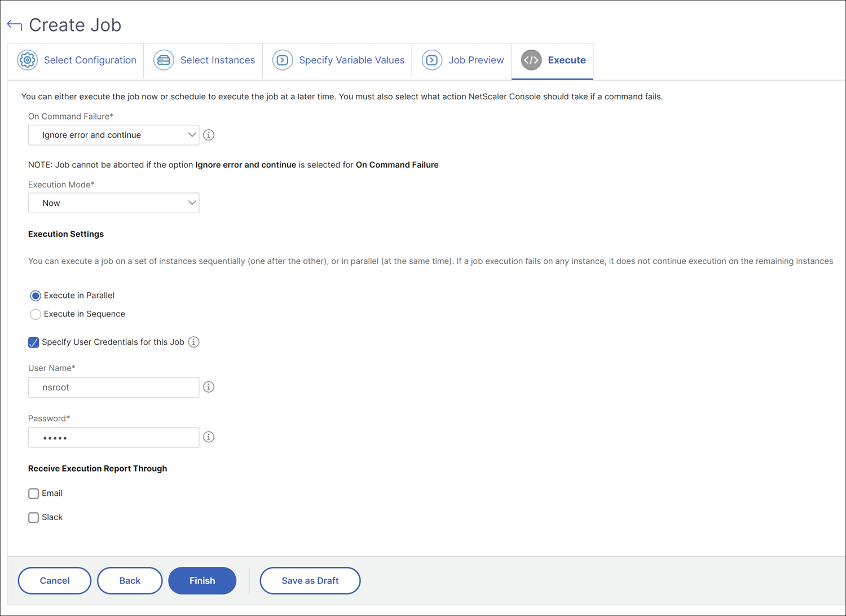The image size is (846, 616).
Task: Tick the Slack report checkbox
Action: [34, 517]
